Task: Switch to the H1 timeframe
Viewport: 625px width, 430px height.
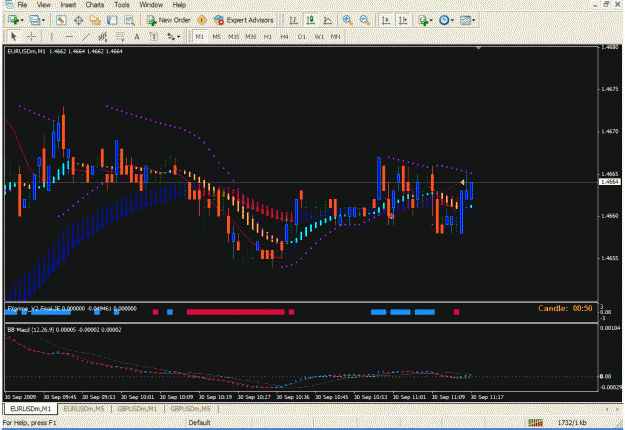Action: [x=267, y=37]
